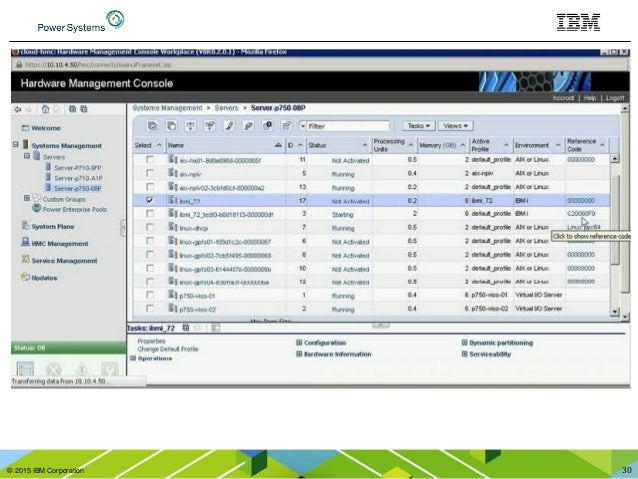The width and height of the screenshot is (638, 479).
Task: Click the pencil edit sort icon
Action: pos(229,126)
